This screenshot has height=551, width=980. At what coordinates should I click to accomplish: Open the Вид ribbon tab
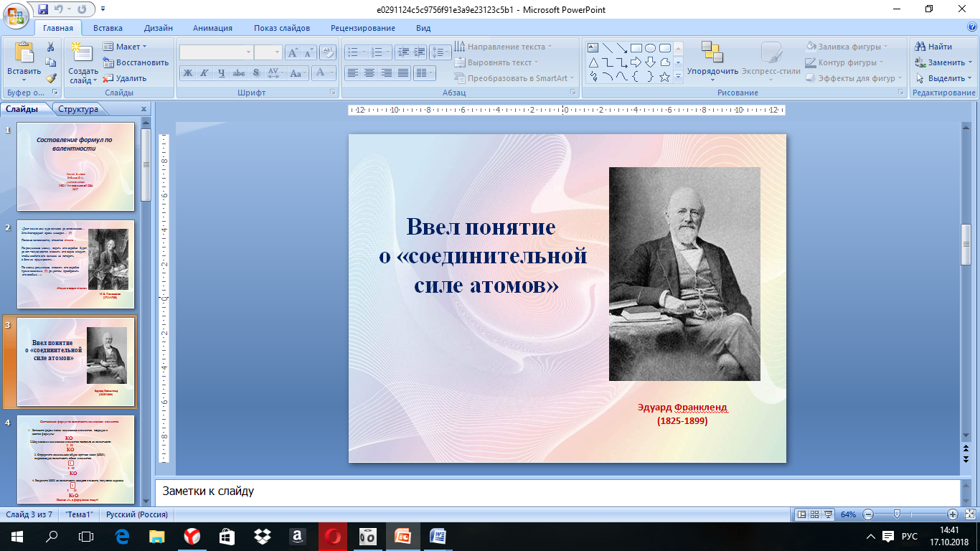coord(423,28)
